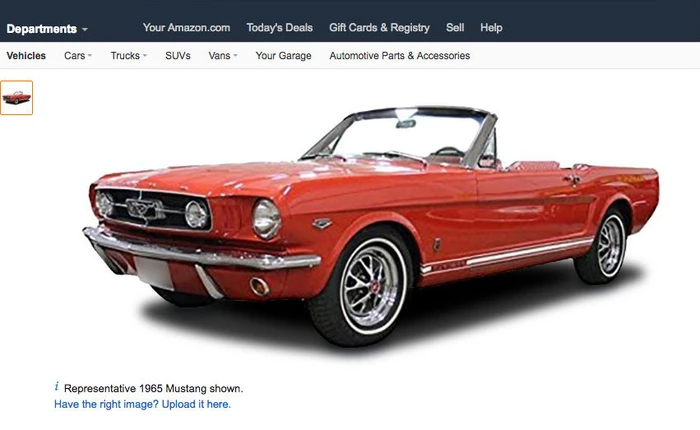Click the Trucks category label
Image resolution: width=700 pixels, height=430 pixels.
click(x=125, y=56)
